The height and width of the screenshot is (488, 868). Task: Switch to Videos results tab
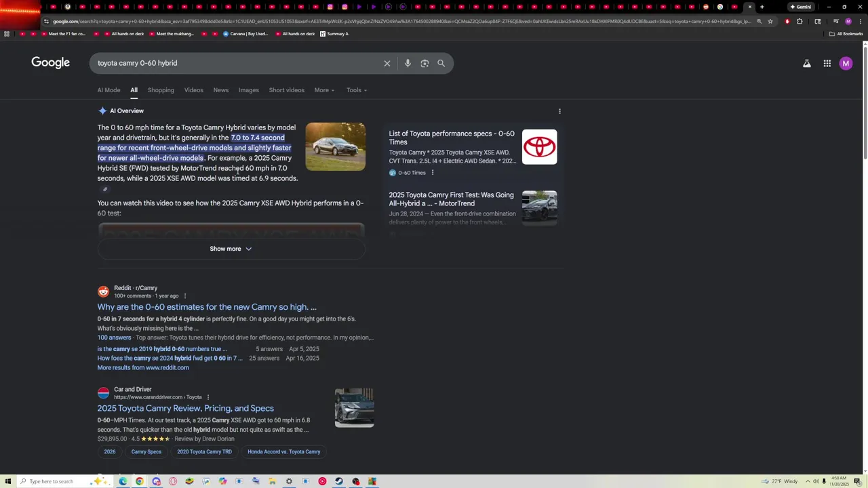[194, 90]
